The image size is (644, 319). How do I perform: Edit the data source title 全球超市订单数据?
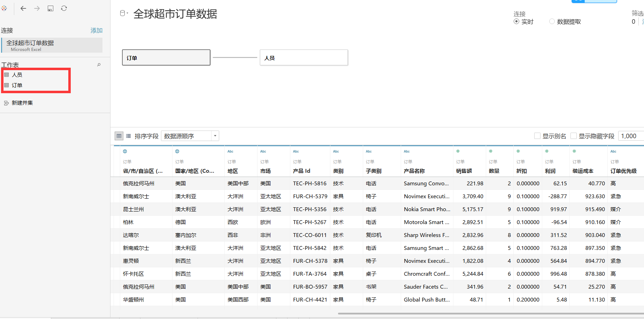175,14
